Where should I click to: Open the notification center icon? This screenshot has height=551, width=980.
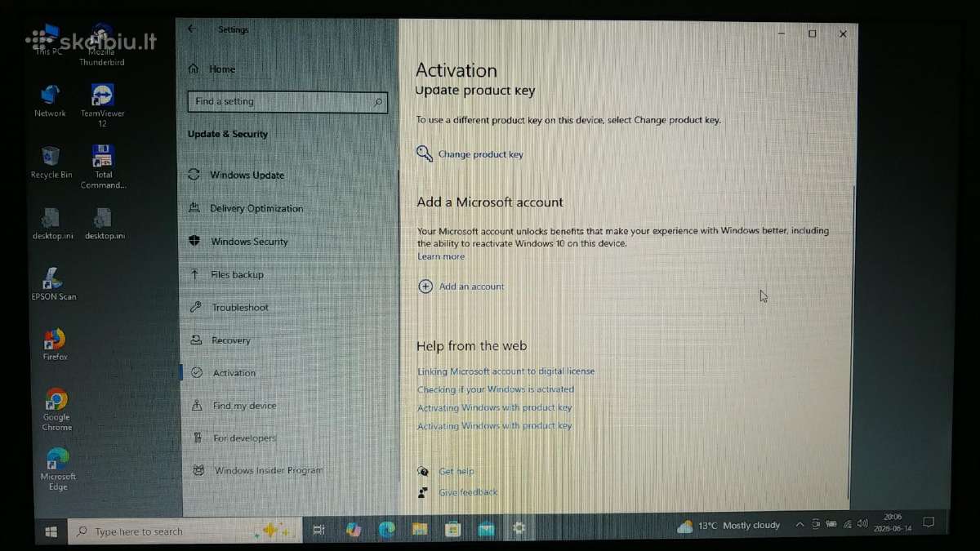[x=929, y=521]
